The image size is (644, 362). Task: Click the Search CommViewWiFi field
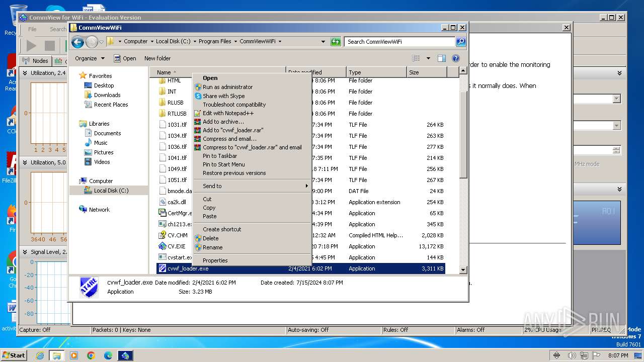[400, 42]
